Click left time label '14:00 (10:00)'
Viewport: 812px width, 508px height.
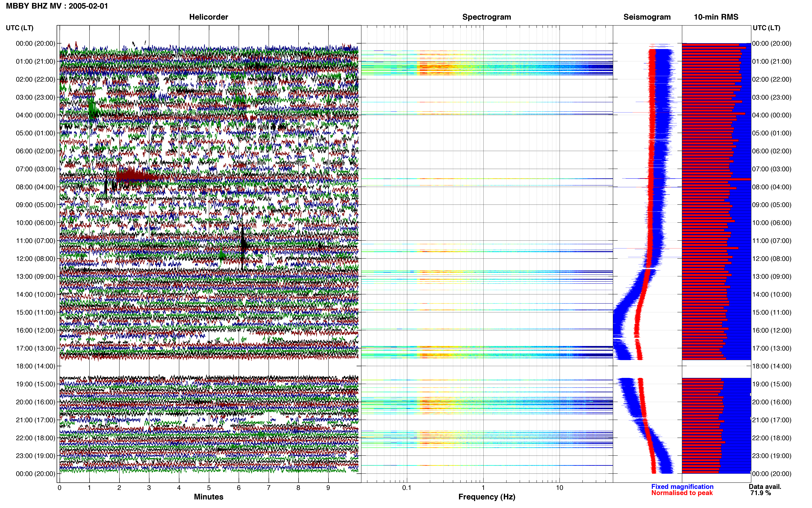pyautogui.click(x=36, y=294)
